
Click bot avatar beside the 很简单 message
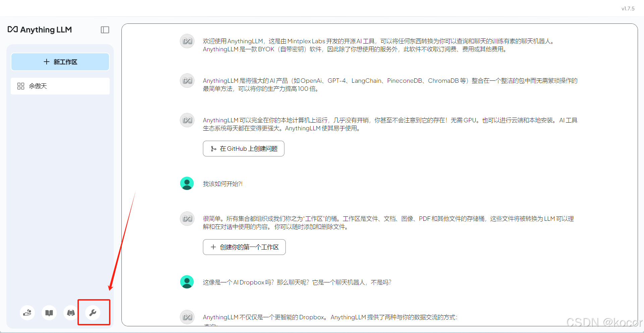tap(187, 219)
